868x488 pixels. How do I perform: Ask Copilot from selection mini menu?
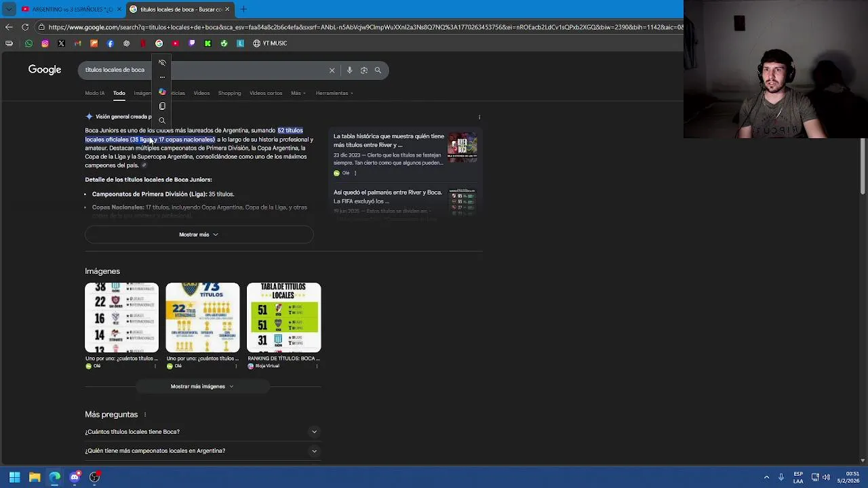(162, 91)
